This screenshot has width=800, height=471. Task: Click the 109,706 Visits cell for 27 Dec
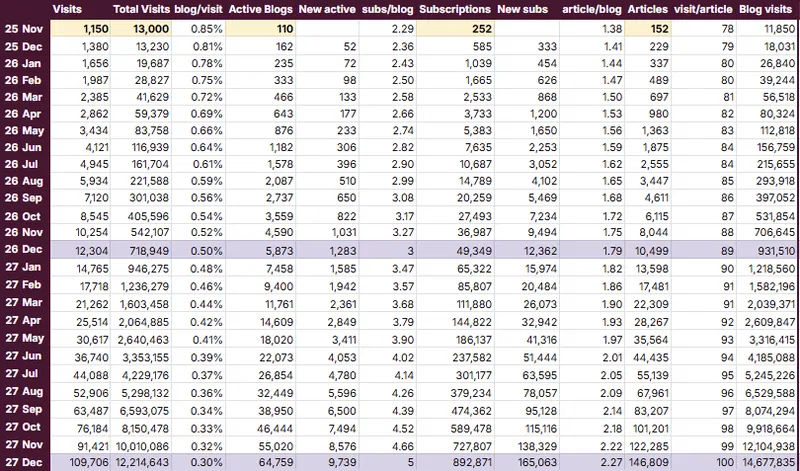pyautogui.click(x=81, y=463)
